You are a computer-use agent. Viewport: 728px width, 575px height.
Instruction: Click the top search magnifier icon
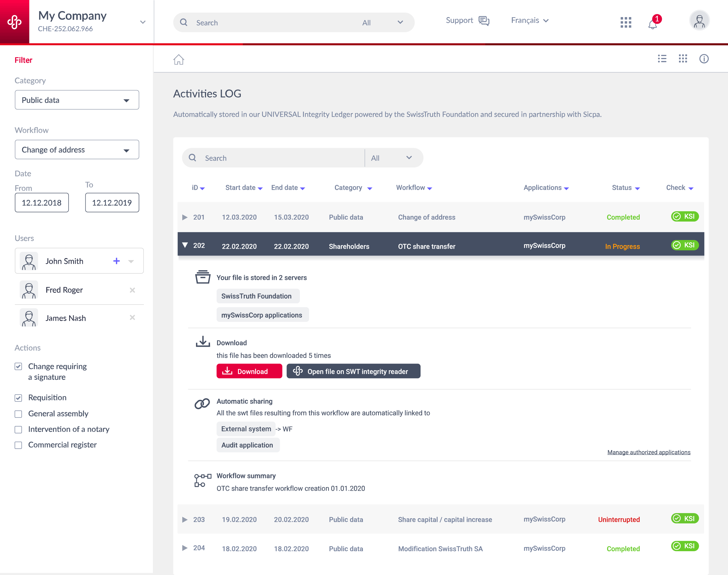click(x=184, y=22)
